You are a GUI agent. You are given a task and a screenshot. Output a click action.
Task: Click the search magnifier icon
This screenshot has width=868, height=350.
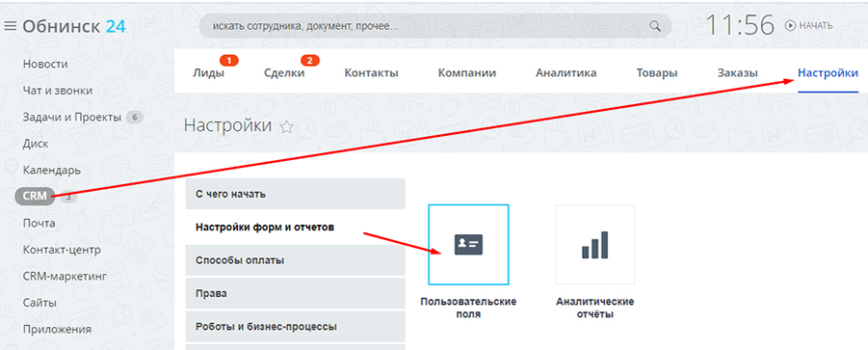655,26
